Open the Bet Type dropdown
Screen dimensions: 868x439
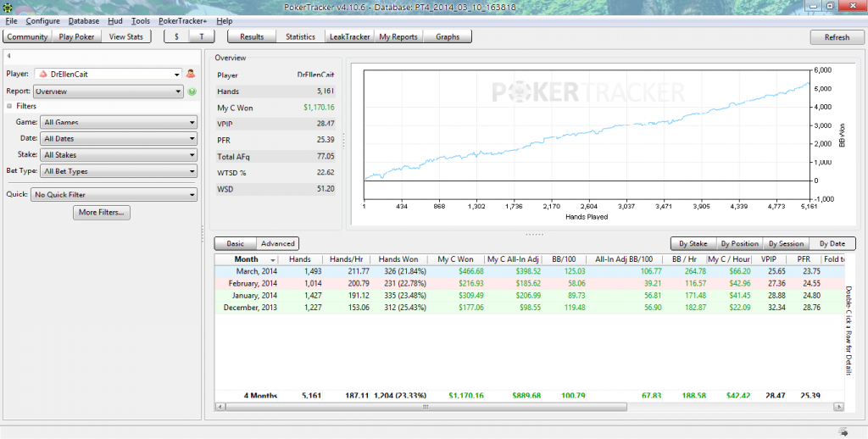tap(119, 171)
